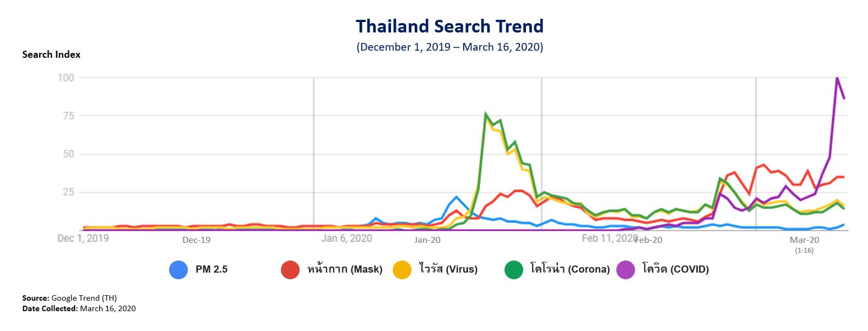The height and width of the screenshot is (331, 868).
Task: Select the PM 2.5 legend label
Action: [x=211, y=269]
